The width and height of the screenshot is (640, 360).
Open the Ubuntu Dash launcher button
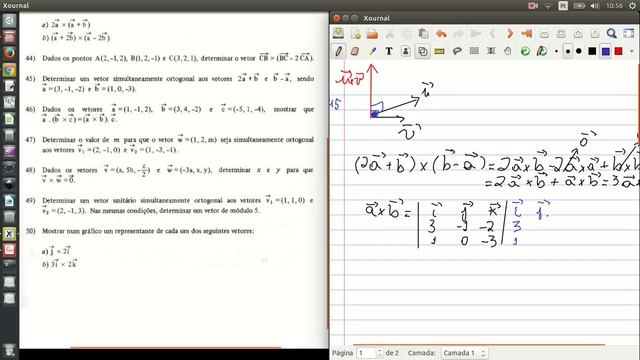click(9, 20)
